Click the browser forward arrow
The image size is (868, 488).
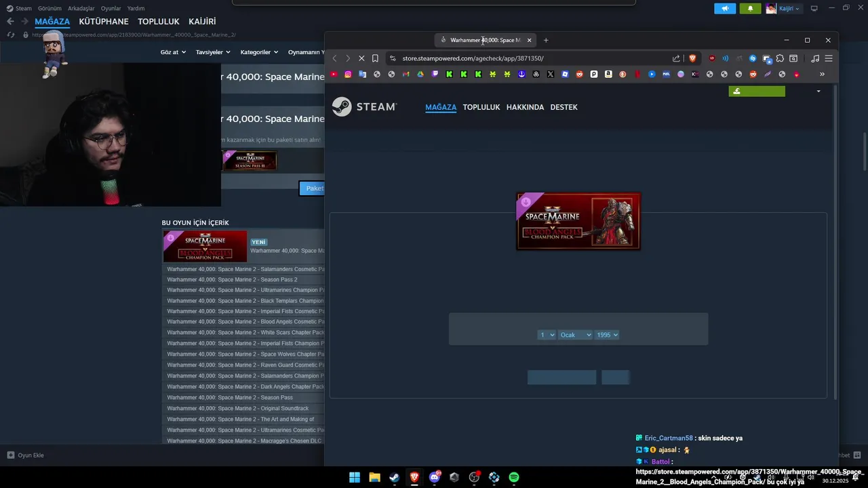348,58
